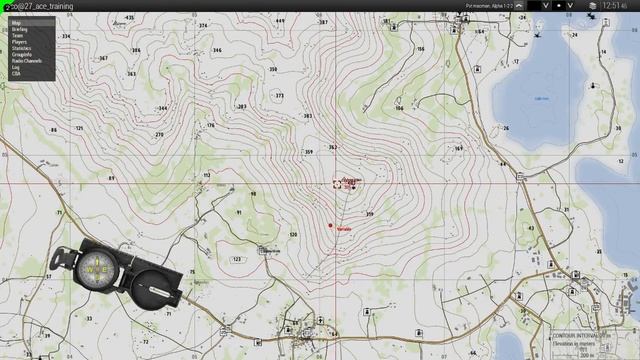Click the elevation label 449

(x=280, y=21)
